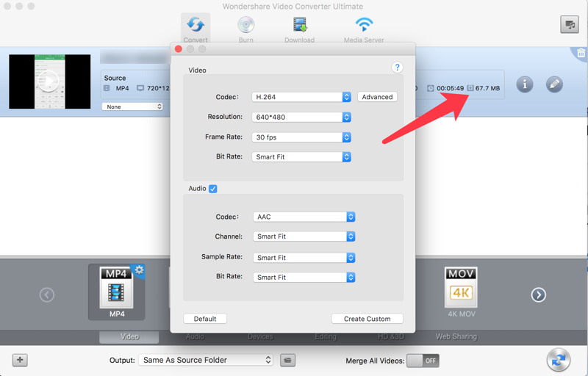Open the Output folder dropdown

click(x=206, y=361)
